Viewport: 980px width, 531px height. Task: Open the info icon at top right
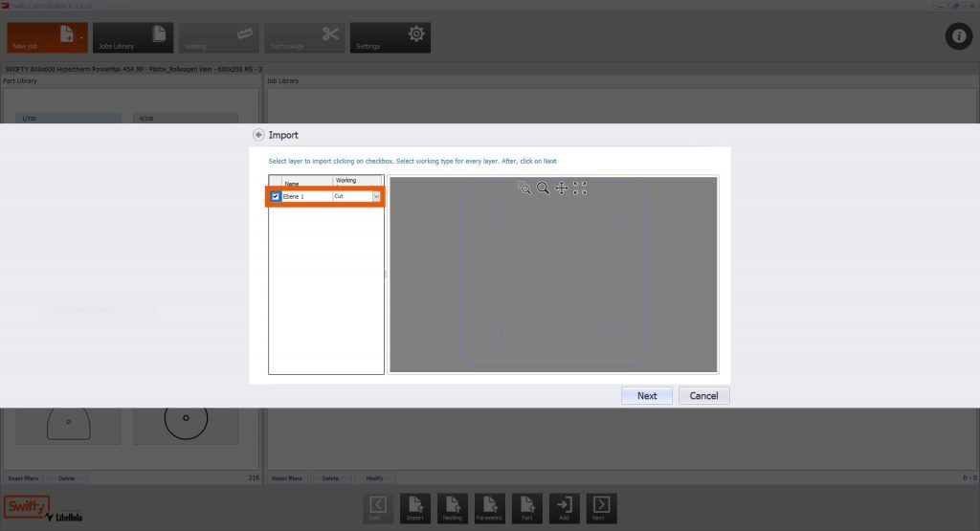pos(958,37)
